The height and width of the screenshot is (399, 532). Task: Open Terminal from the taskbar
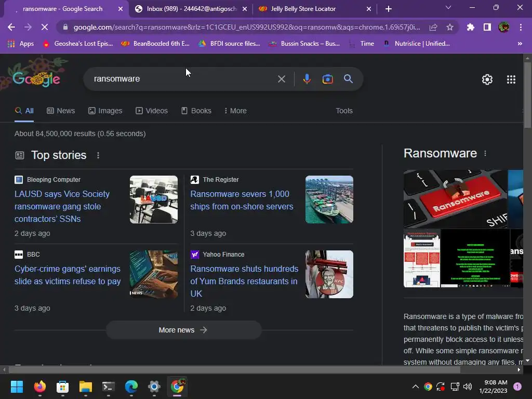click(108, 387)
